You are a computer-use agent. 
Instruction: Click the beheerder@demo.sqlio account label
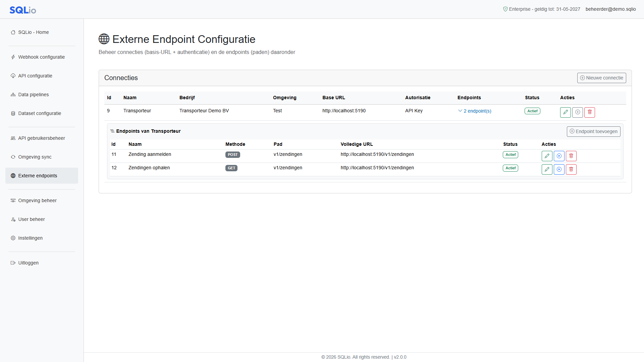coord(610,9)
